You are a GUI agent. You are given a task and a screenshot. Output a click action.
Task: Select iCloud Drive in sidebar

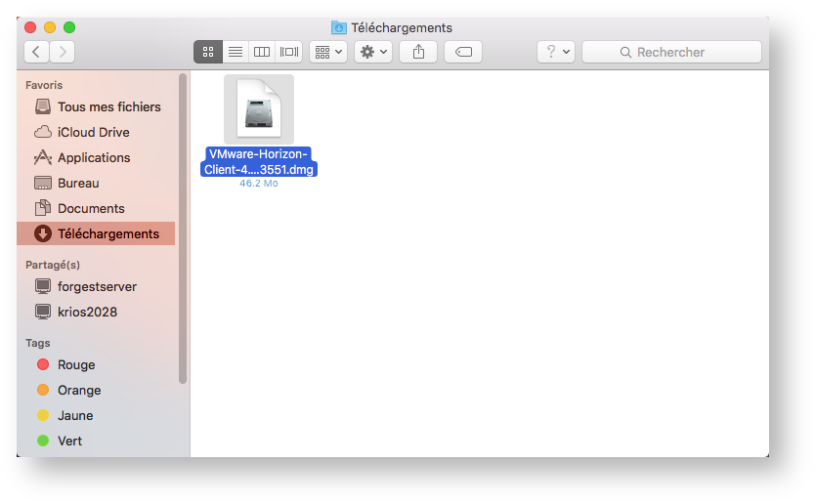98,132
